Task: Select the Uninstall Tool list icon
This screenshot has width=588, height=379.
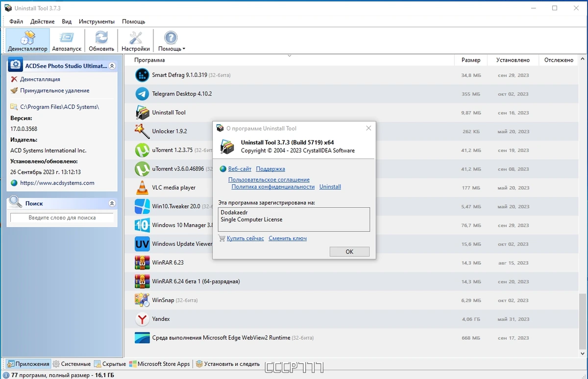Action: 142,113
